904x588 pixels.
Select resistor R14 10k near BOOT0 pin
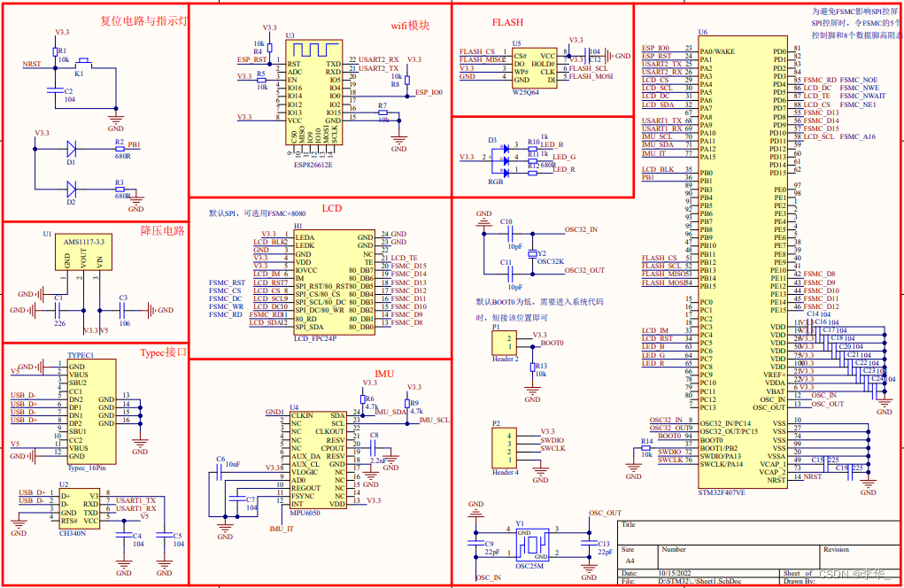646,448
